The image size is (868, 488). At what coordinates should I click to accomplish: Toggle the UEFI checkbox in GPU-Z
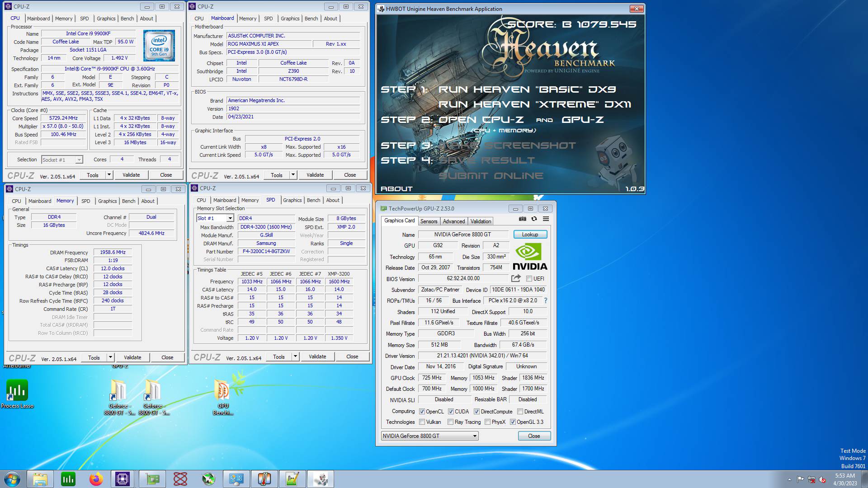[x=529, y=279]
